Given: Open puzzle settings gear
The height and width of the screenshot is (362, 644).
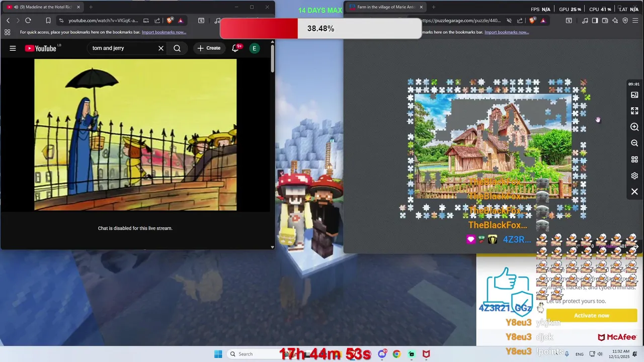Looking at the screenshot, I should pos(634,175).
